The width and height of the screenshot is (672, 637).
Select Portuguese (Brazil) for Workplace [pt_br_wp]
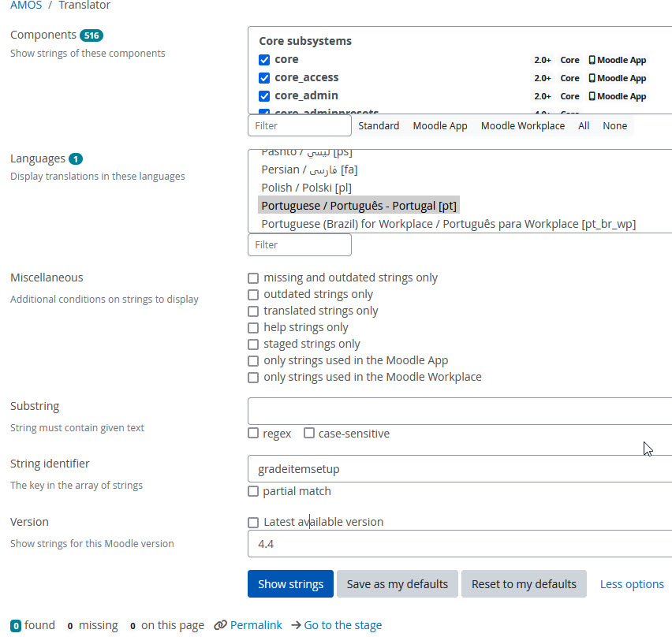(x=448, y=224)
